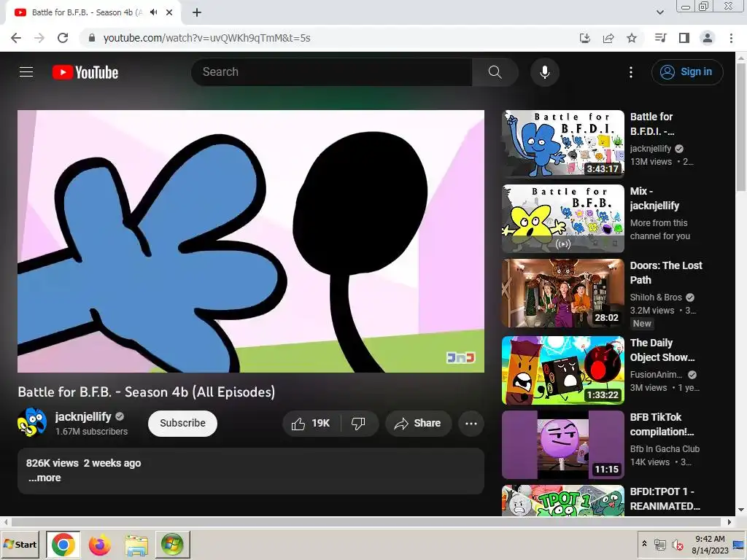Screen dimensions: 747x560
Task: Open a new tab with plus
Action: pos(197,12)
